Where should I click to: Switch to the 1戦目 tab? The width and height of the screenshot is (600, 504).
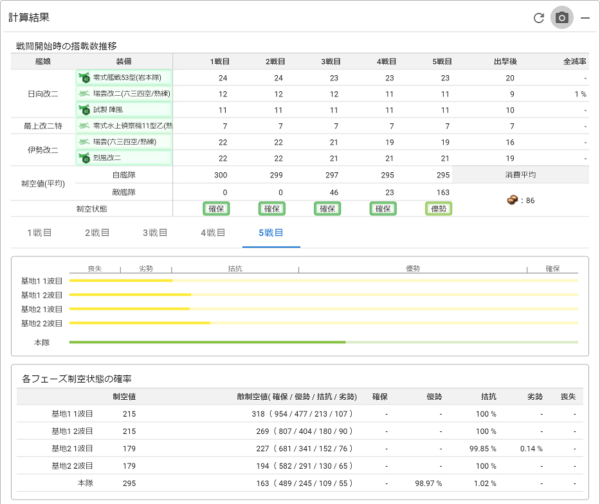pyautogui.click(x=39, y=233)
